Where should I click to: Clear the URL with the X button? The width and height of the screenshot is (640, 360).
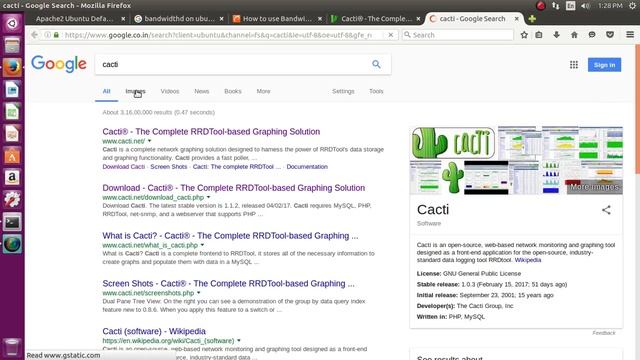(x=391, y=35)
